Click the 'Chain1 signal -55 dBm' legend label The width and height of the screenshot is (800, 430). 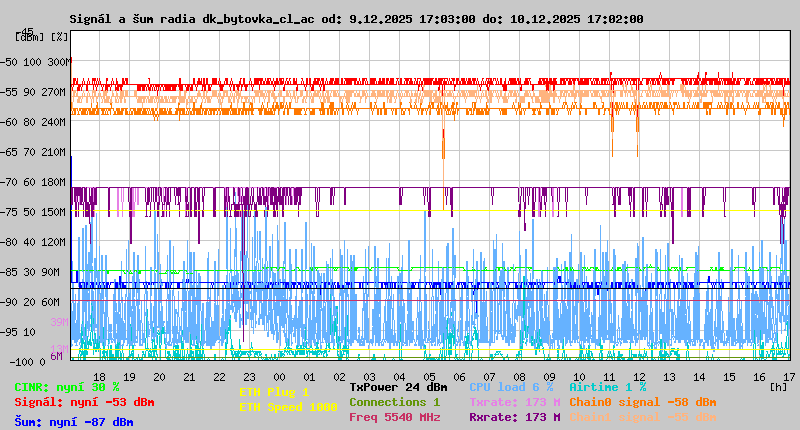point(643,417)
